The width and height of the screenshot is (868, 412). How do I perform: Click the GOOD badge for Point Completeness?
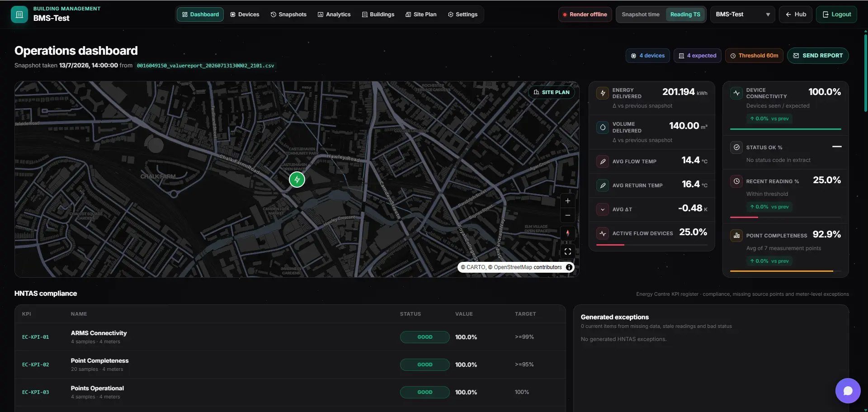[425, 365]
